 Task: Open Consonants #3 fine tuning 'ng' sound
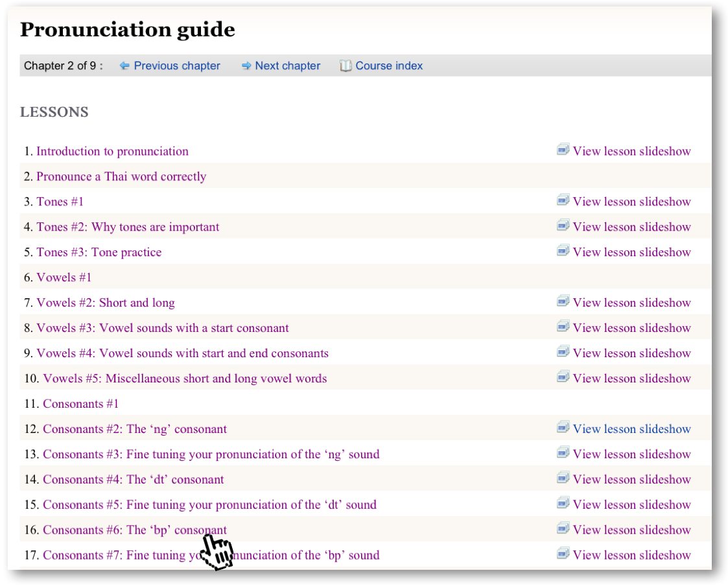tap(211, 454)
